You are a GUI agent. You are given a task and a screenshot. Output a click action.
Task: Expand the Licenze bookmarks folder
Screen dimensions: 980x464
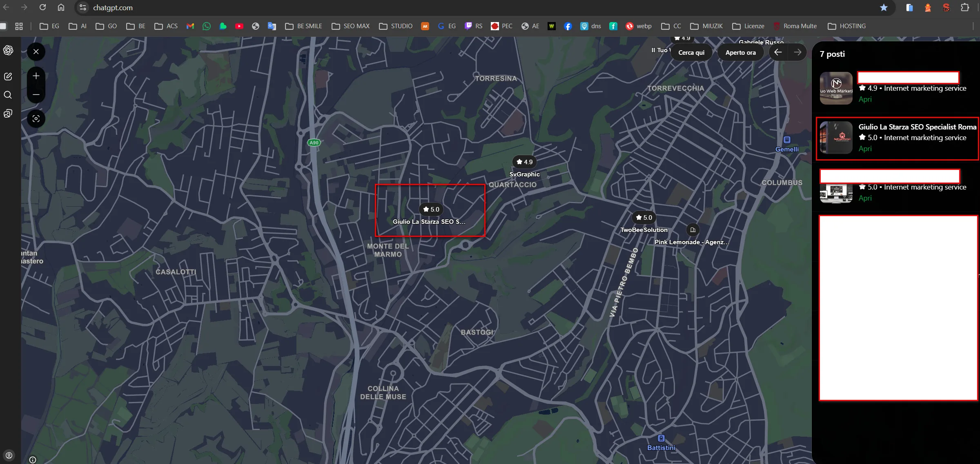tap(748, 26)
